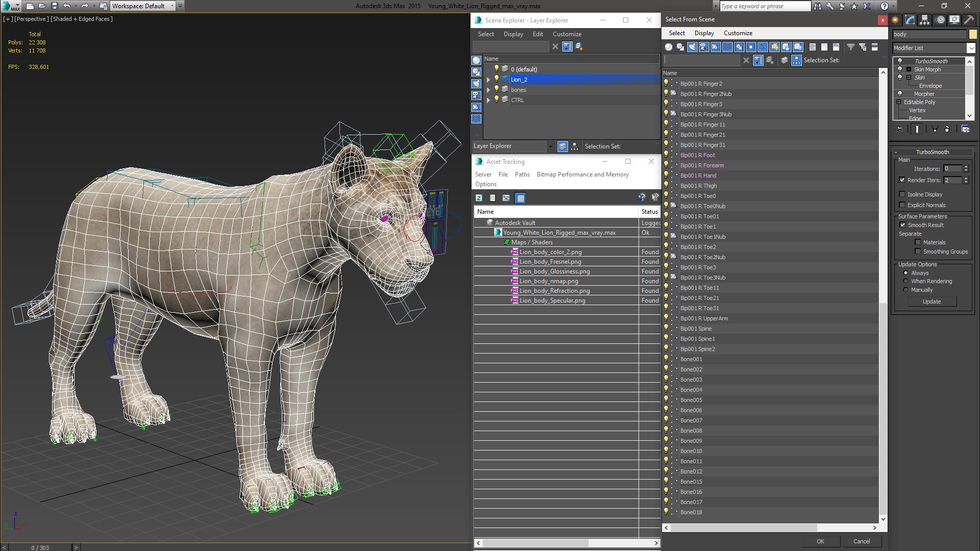Toggle Display Lights filter in Select From Scene
The image size is (980, 551).
point(692,47)
